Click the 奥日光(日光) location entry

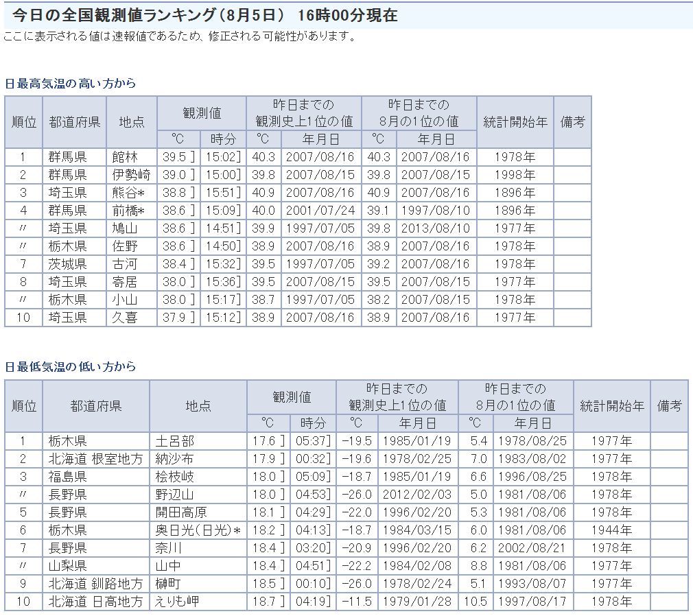pyautogui.click(x=198, y=530)
